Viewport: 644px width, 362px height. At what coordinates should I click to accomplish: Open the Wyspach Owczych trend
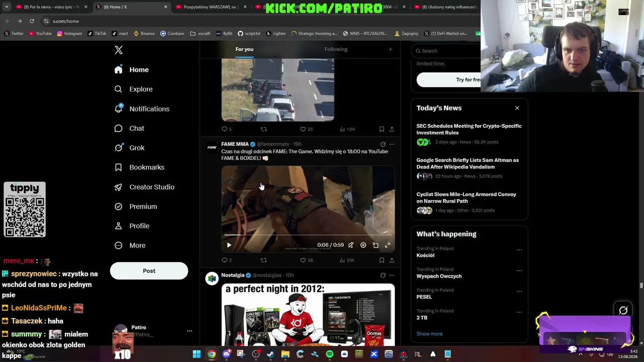click(439, 276)
